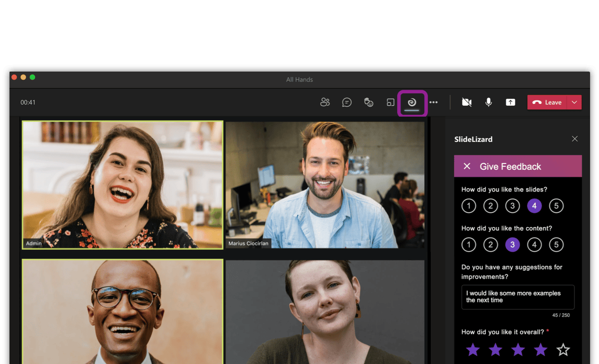Viewport: 599px width, 364px height.
Task: Select Marius Ciocirlan's video tile
Action: coord(325,185)
